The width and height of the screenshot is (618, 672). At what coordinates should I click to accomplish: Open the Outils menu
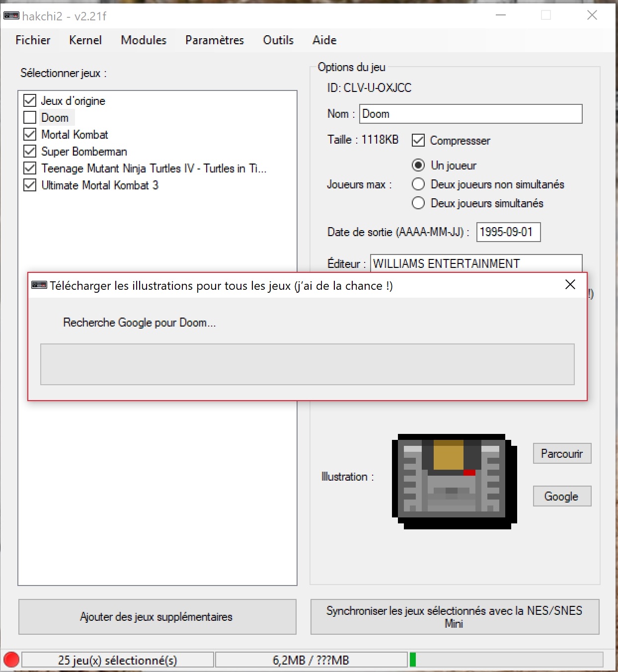point(278,40)
